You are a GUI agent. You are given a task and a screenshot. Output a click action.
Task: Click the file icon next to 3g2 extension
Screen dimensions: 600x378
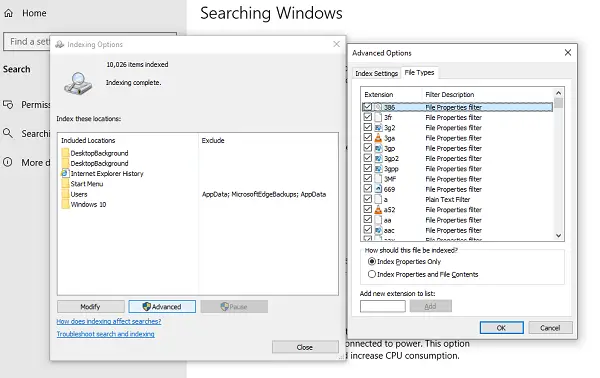point(378,127)
